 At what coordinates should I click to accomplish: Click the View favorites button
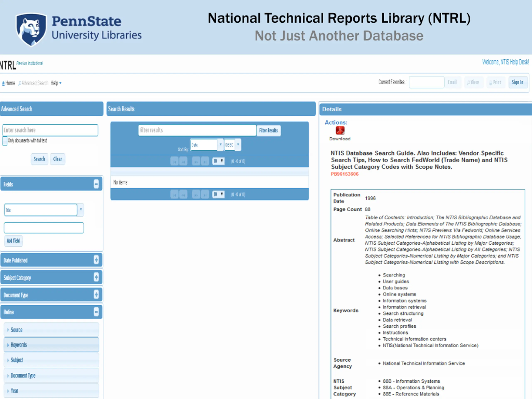(x=473, y=82)
